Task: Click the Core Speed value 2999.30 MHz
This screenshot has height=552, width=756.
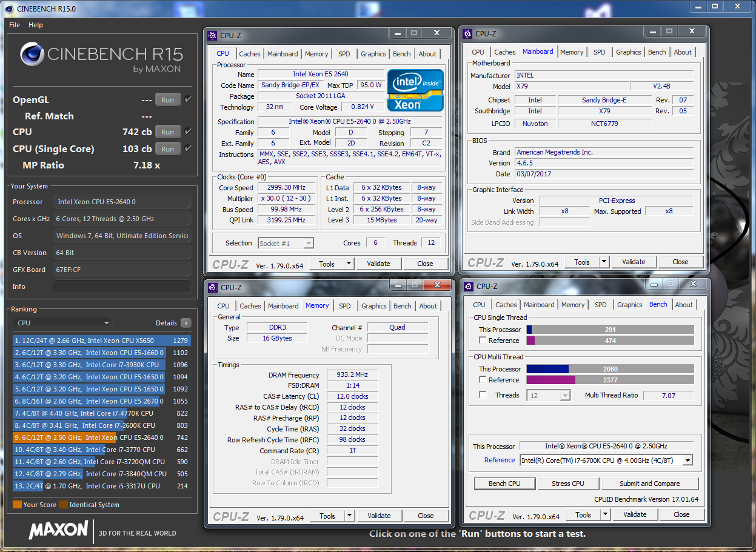Action: (x=287, y=188)
